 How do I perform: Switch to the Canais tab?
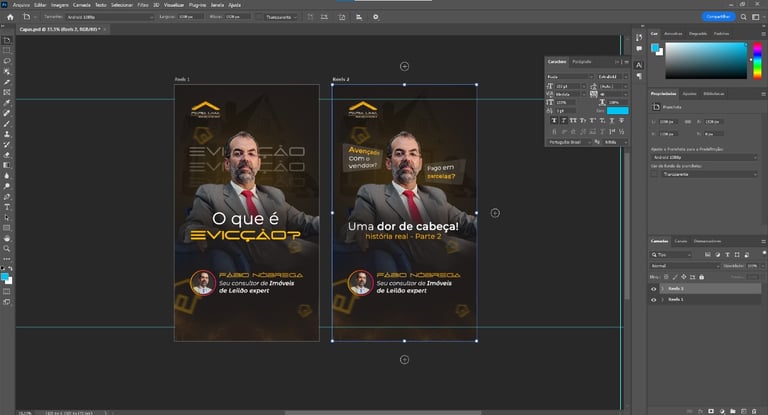click(x=680, y=241)
